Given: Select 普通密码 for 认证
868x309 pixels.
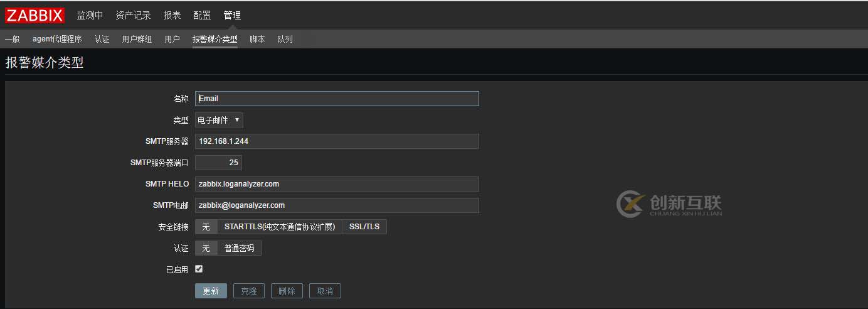Looking at the screenshot, I should coord(240,248).
